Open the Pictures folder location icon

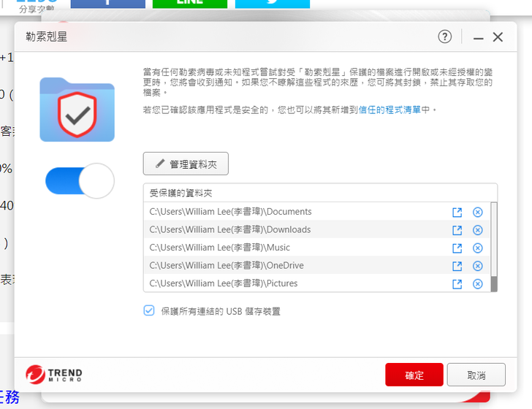coord(457,284)
